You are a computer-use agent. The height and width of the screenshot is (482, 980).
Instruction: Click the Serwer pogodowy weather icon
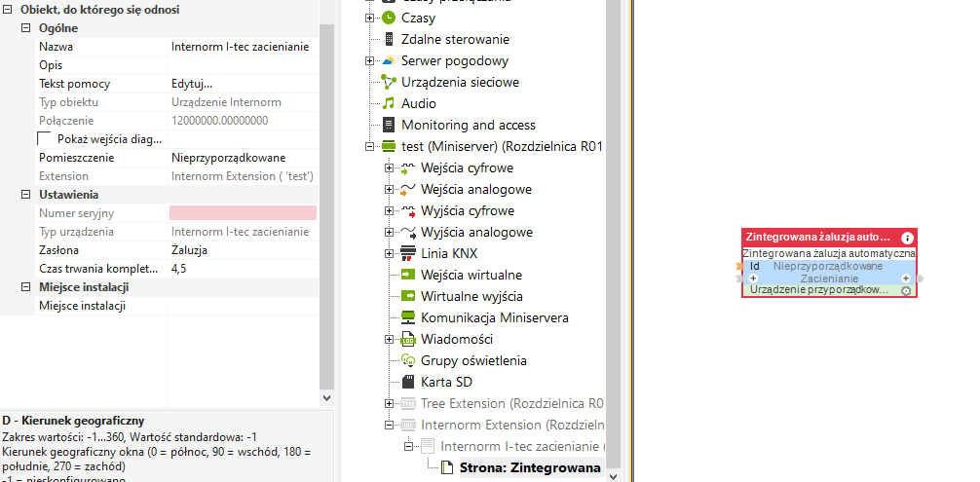(x=389, y=60)
